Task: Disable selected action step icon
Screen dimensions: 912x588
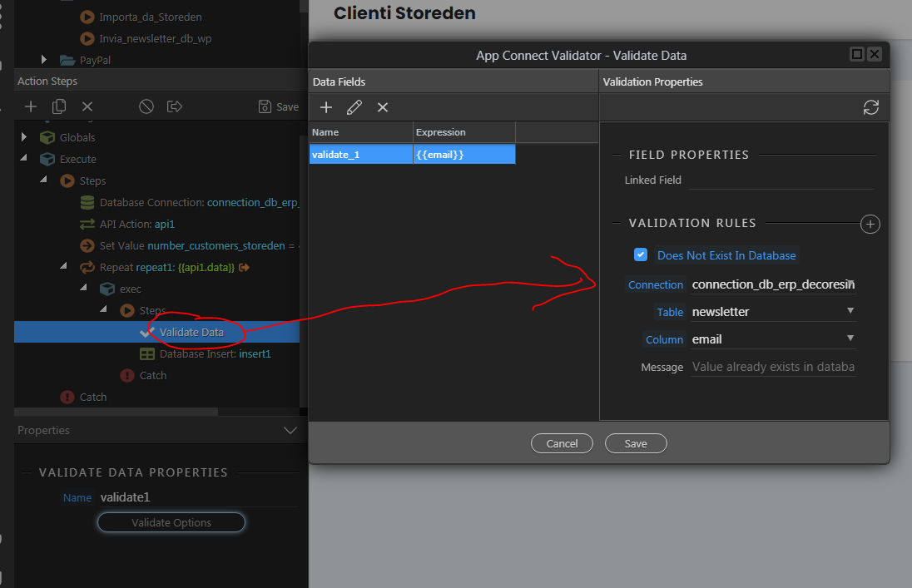Action: pyautogui.click(x=146, y=106)
